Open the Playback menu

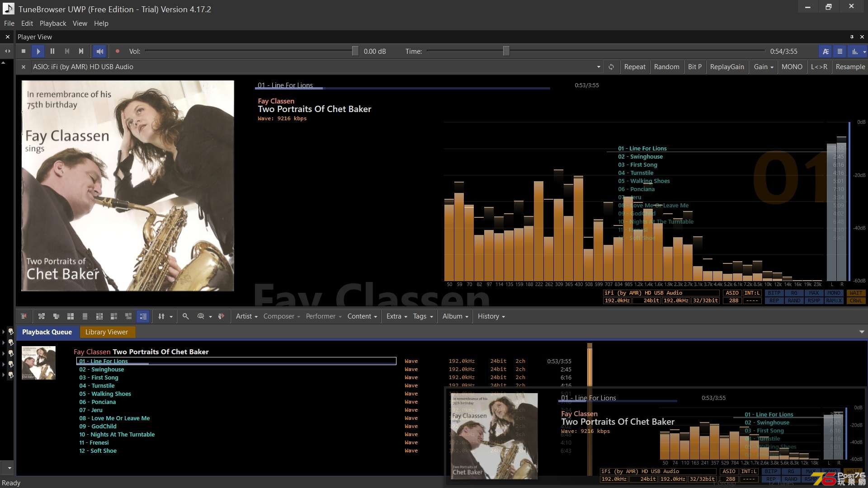pos(53,23)
